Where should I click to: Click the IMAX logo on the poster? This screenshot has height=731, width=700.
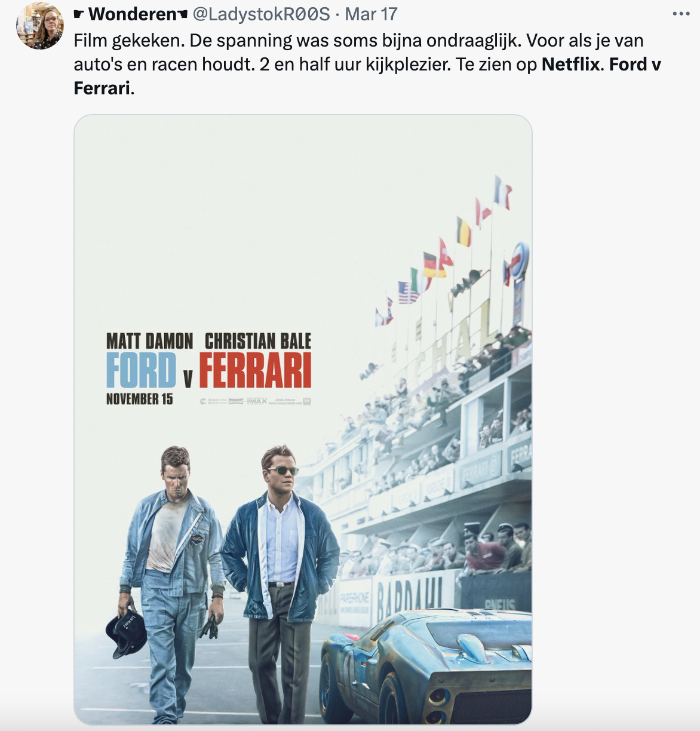click(x=257, y=401)
